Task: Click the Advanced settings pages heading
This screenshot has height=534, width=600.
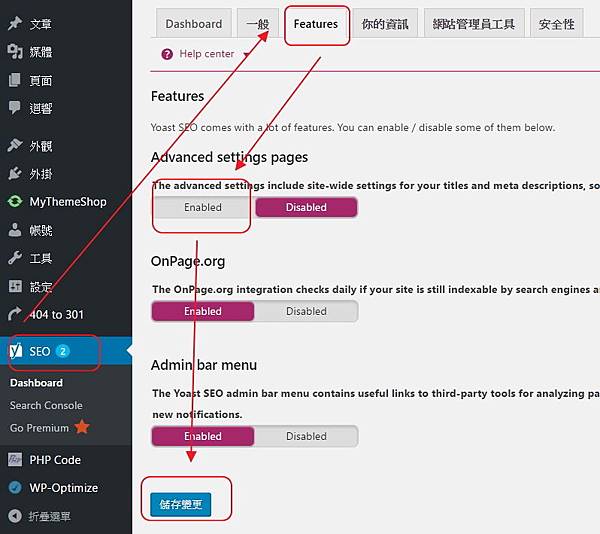Action: [229, 157]
